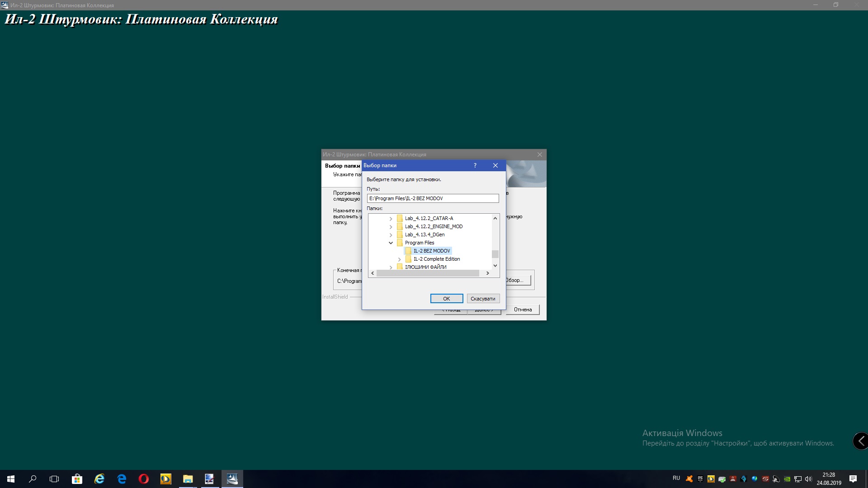The image size is (868, 488).
Task: Select the IL-2 BEZ MODOV folder
Action: tap(431, 251)
